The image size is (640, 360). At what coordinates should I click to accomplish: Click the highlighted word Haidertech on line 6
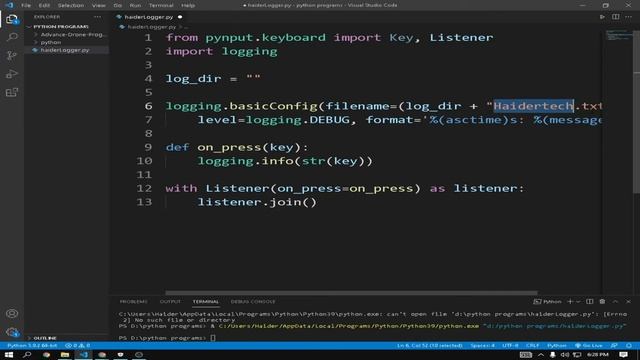click(x=533, y=106)
